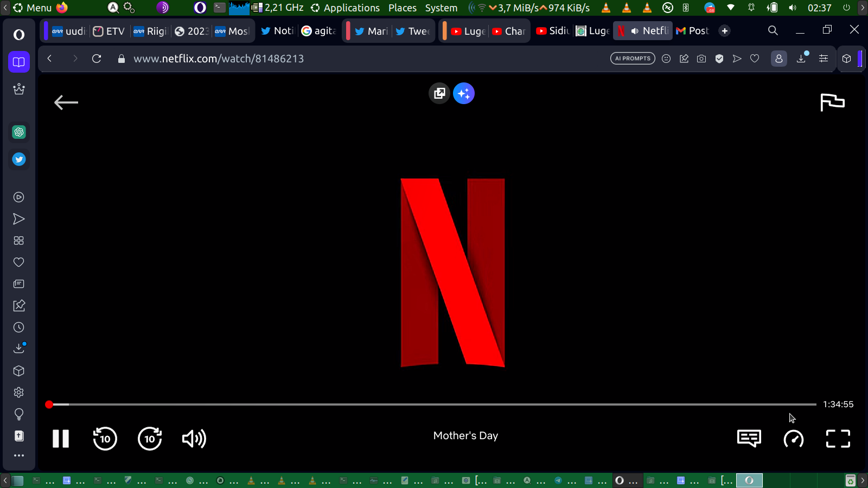Screen dimensions: 868x488
Task: Seek to the middle of the progress bar
Action: 432,404
